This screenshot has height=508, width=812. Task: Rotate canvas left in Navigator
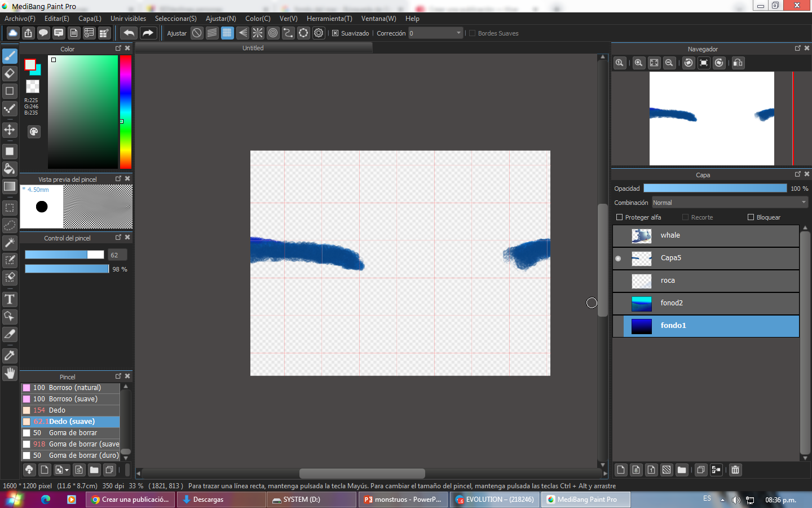click(x=689, y=63)
